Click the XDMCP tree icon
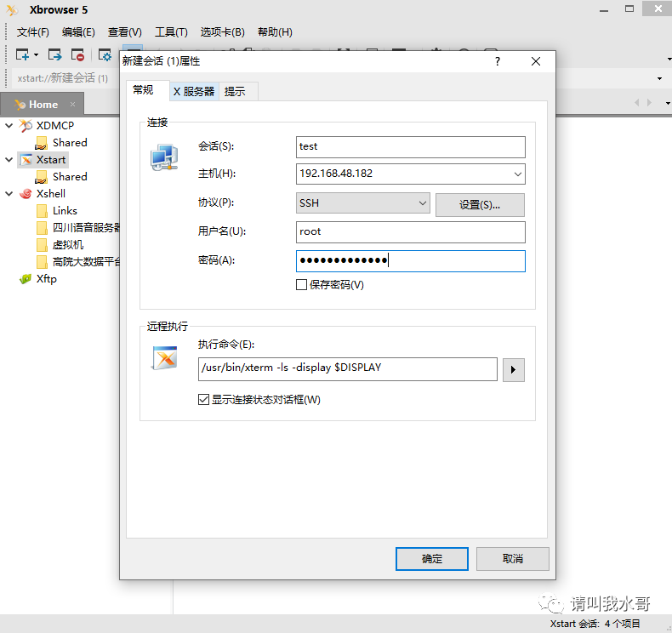The image size is (672, 633). click(x=26, y=126)
